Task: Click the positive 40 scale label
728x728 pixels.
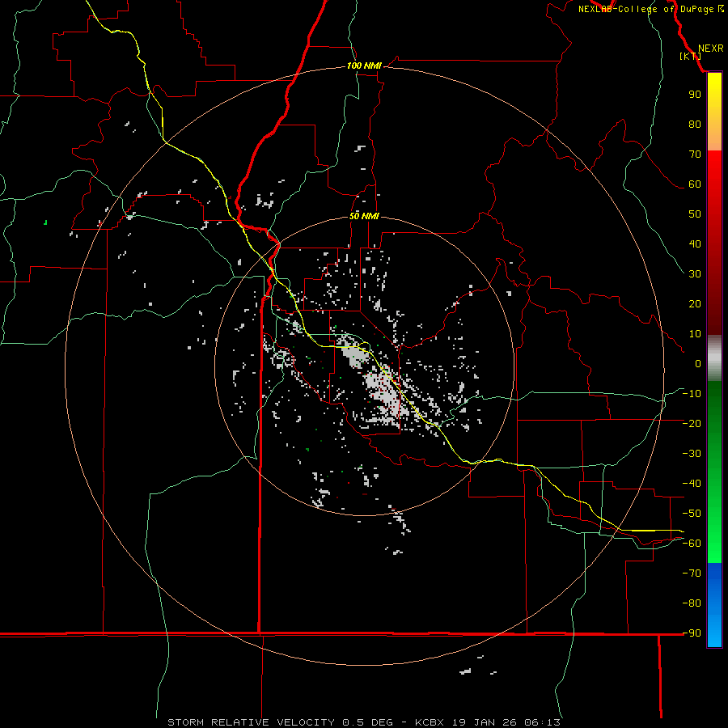Action: (695, 243)
